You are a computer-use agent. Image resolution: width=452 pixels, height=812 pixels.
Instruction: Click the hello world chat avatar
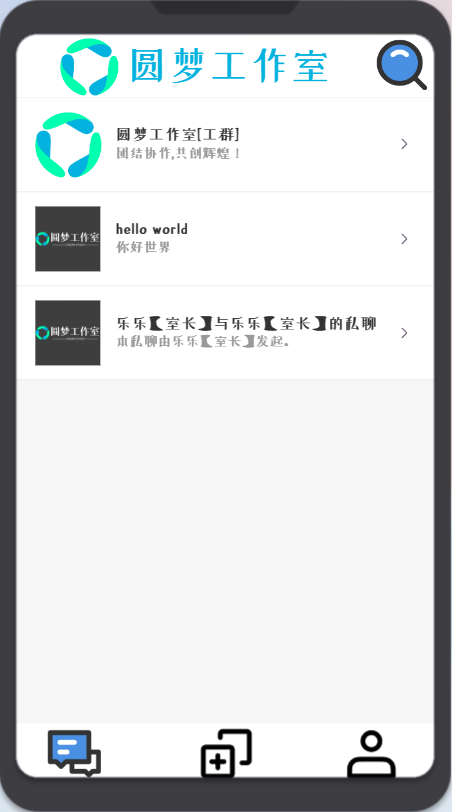[x=68, y=239]
